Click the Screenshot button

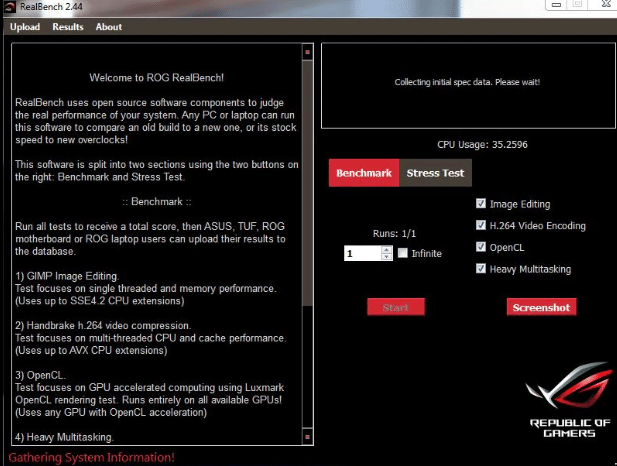pyautogui.click(x=541, y=307)
